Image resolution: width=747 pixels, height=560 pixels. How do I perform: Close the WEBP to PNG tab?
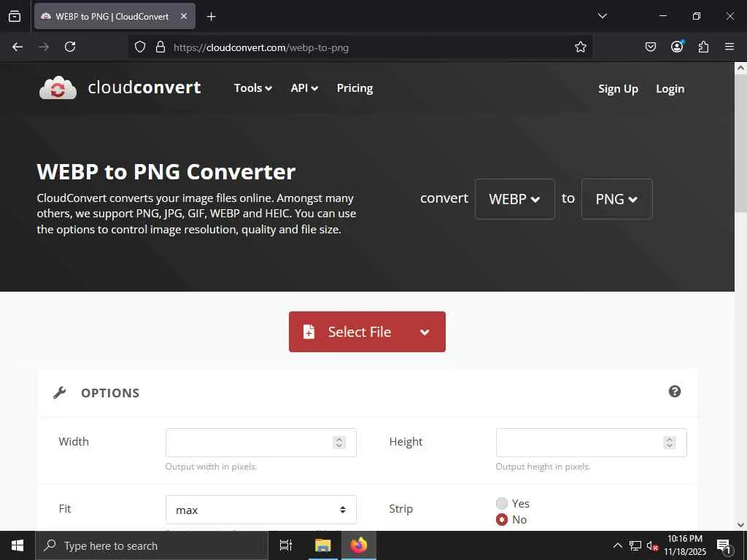point(184,16)
